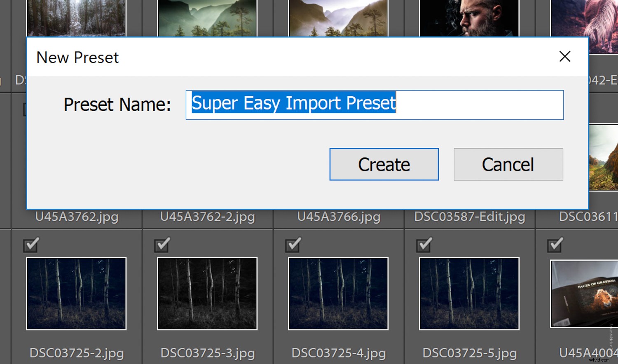Click the U45A3762.jpg filename label
Screen dimensions: 618x364
[76, 217]
